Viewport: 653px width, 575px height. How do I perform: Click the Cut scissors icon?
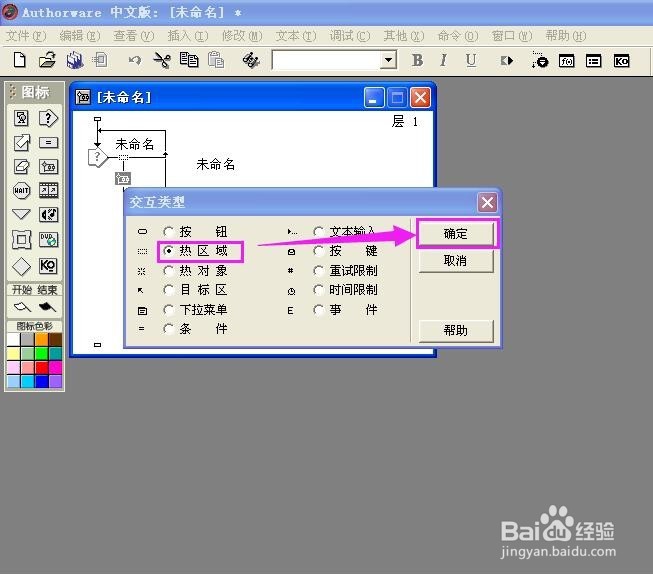point(162,61)
